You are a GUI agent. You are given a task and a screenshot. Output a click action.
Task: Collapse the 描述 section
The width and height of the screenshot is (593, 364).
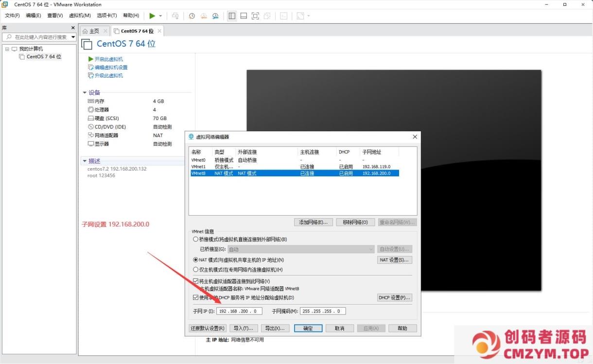[x=85, y=161]
